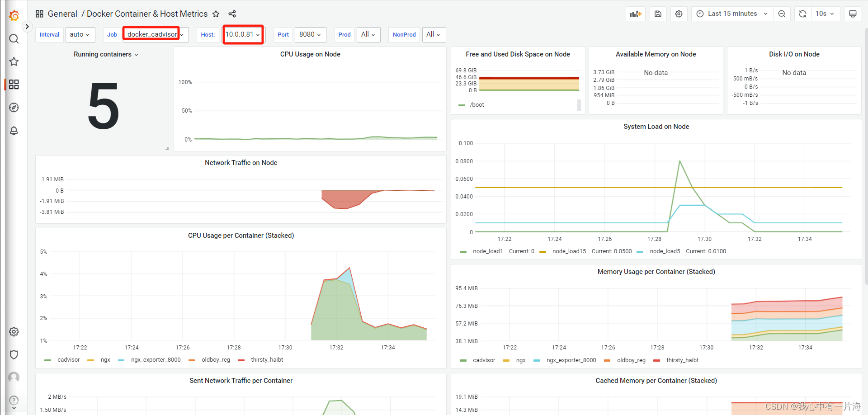
Task: Open the Host 10.0.0.81 dropdown
Action: point(243,35)
